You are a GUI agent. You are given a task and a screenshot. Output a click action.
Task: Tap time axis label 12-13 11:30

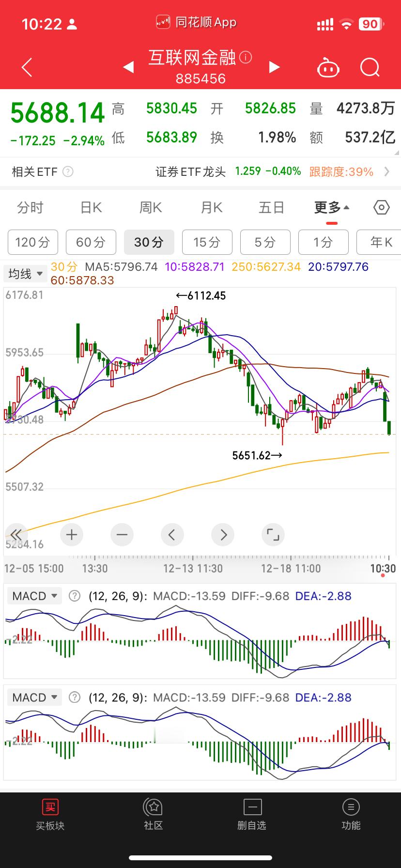tap(193, 568)
